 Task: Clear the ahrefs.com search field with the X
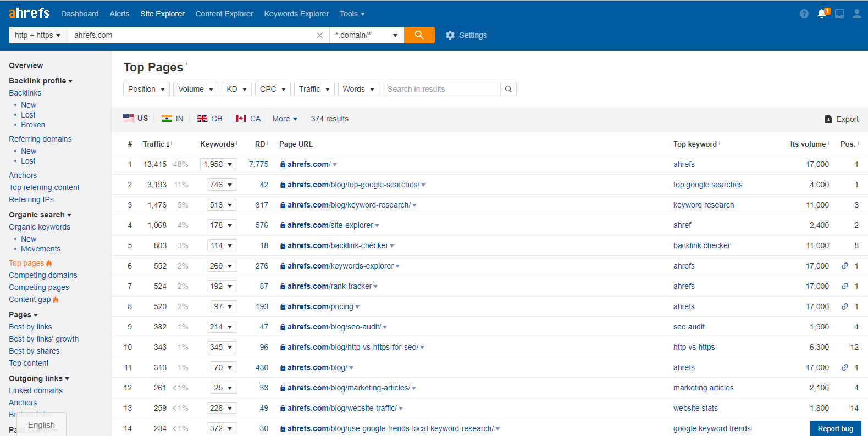click(319, 35)
